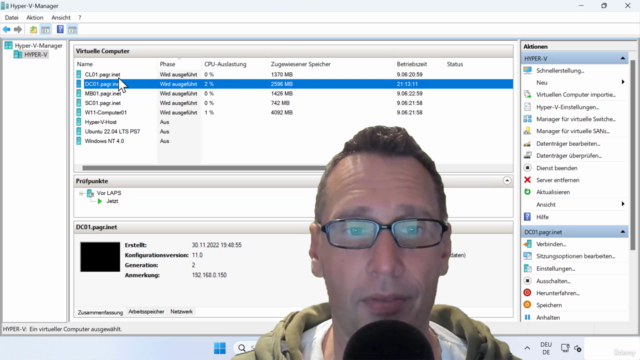Screen dimensions: 640x360
Task: Click the Hilfe icon in Aktionen
Action: pos(527,217)
